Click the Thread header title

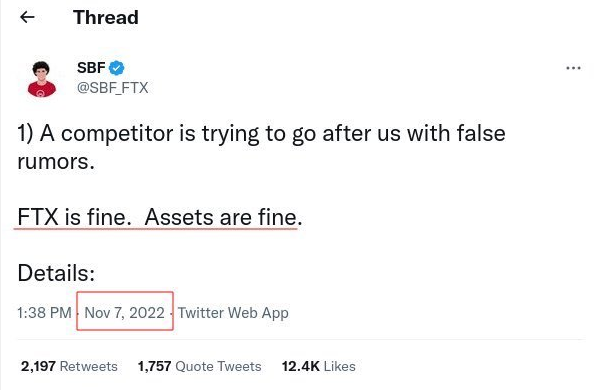point(106,17)
